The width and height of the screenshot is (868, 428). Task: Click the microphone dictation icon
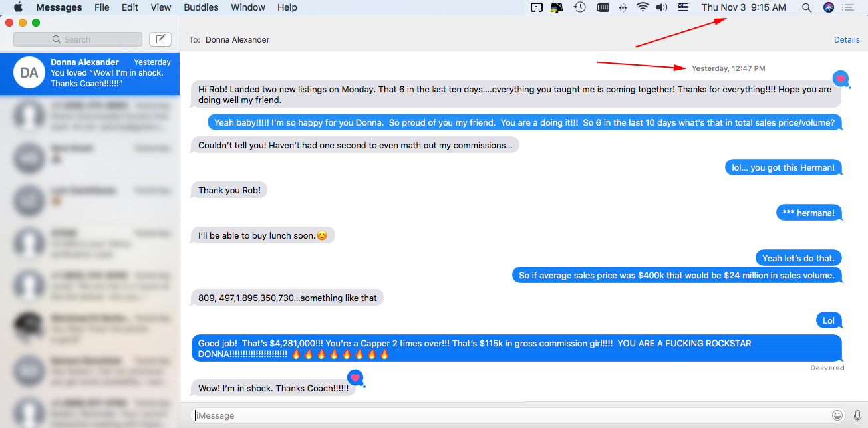point(857,415)
